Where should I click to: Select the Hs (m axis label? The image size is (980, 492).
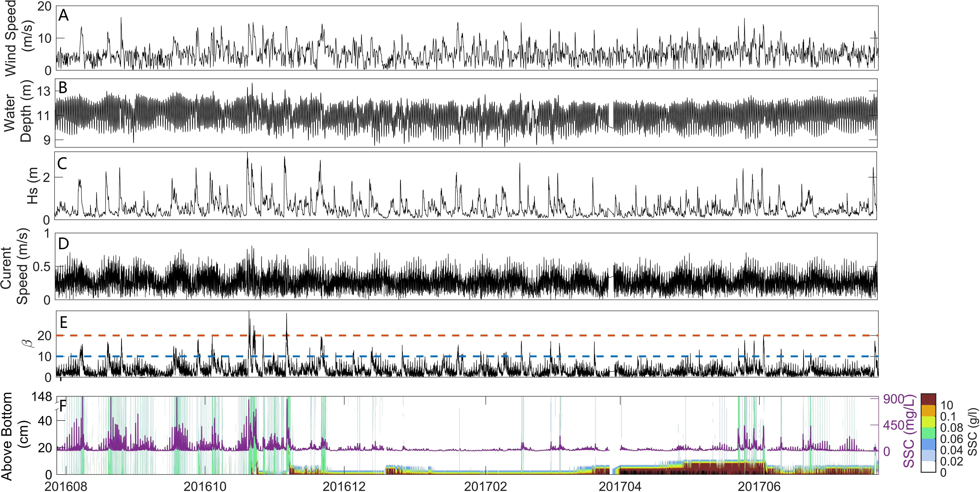point(34,186)
